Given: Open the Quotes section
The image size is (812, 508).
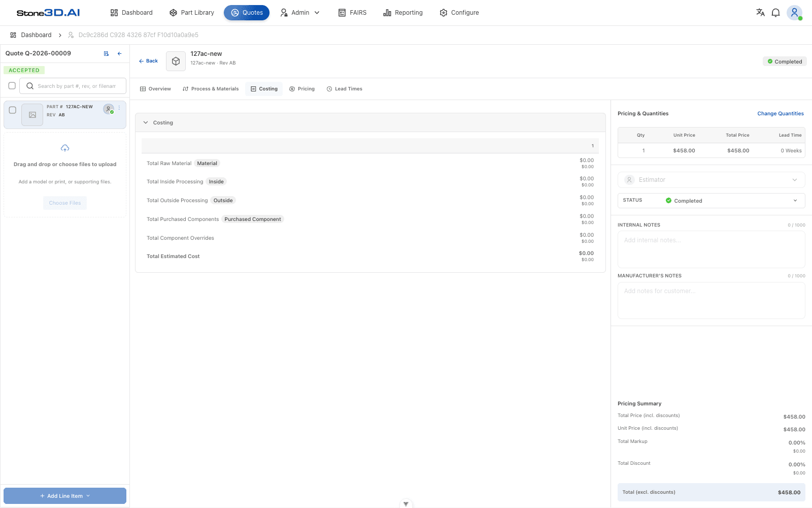Looking at the screenshot, I should pos(247,13).
